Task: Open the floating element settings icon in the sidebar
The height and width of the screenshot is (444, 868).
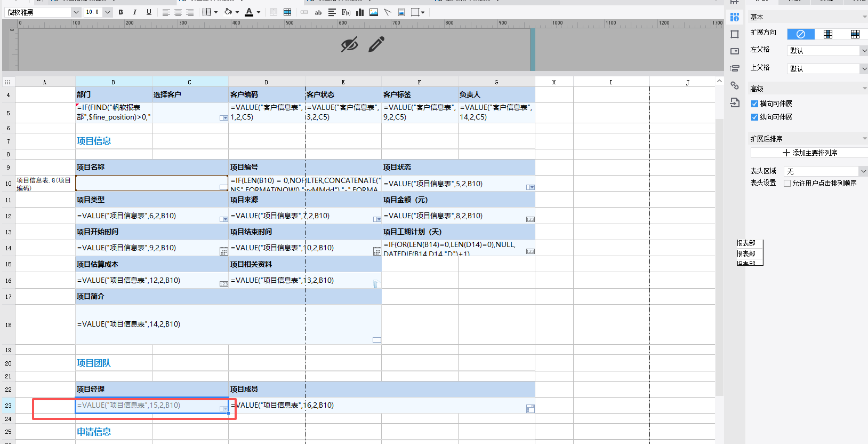Action: click(735, 34)
